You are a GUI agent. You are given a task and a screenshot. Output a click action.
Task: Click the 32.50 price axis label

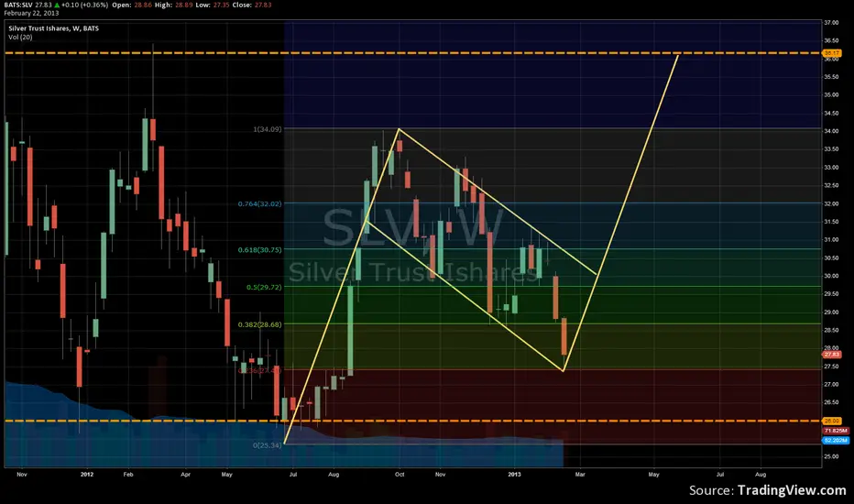[x=831, y=185]
